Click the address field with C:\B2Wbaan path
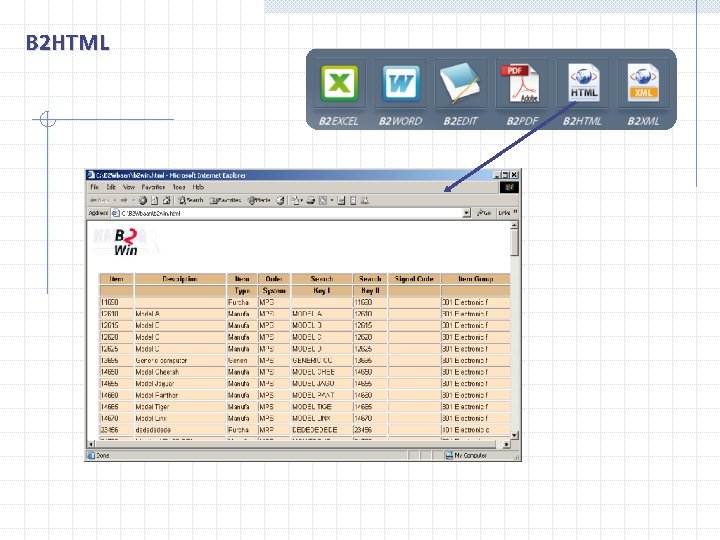 click(x=291, y=213)
